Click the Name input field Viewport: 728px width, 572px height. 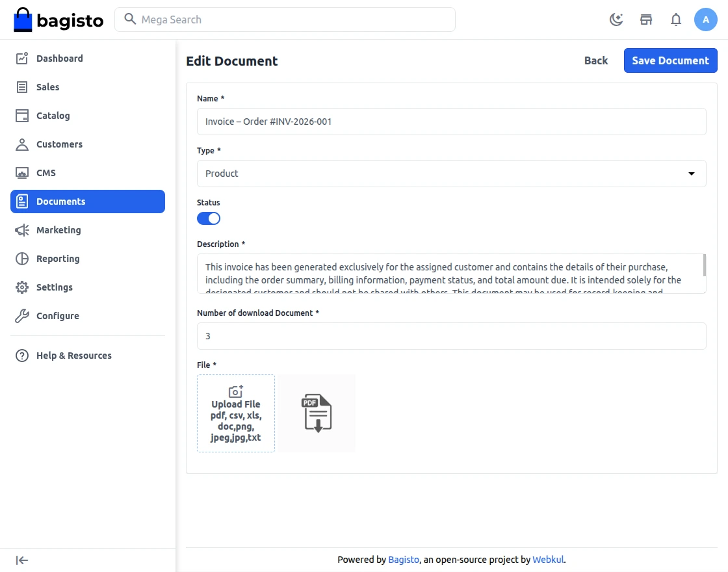click(451, 122)
